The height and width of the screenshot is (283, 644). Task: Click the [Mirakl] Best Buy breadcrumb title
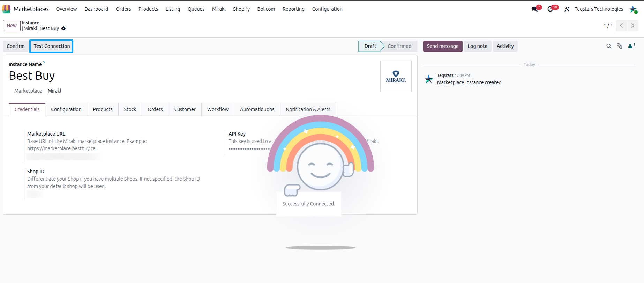tap(40, 28)
